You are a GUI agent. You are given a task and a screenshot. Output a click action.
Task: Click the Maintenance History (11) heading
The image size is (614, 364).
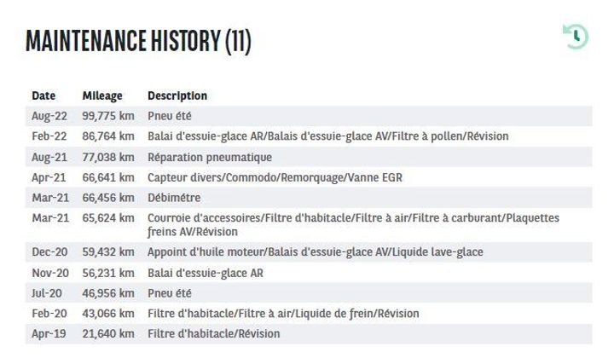point(138,41)
